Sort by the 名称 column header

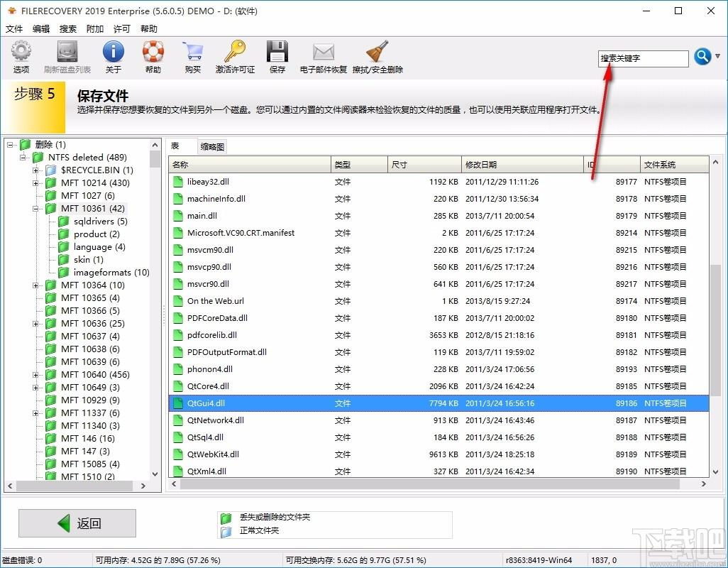pyautogui.click(x=250, y=165)
